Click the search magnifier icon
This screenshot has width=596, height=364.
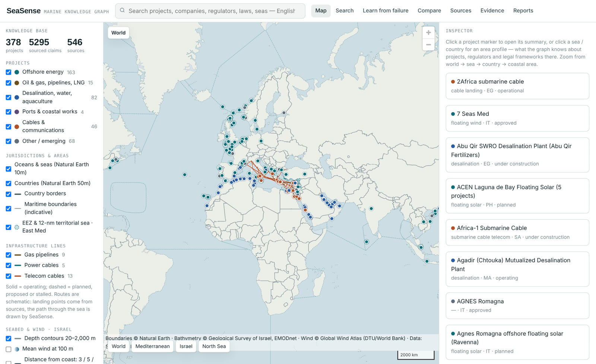click(122, 11)
